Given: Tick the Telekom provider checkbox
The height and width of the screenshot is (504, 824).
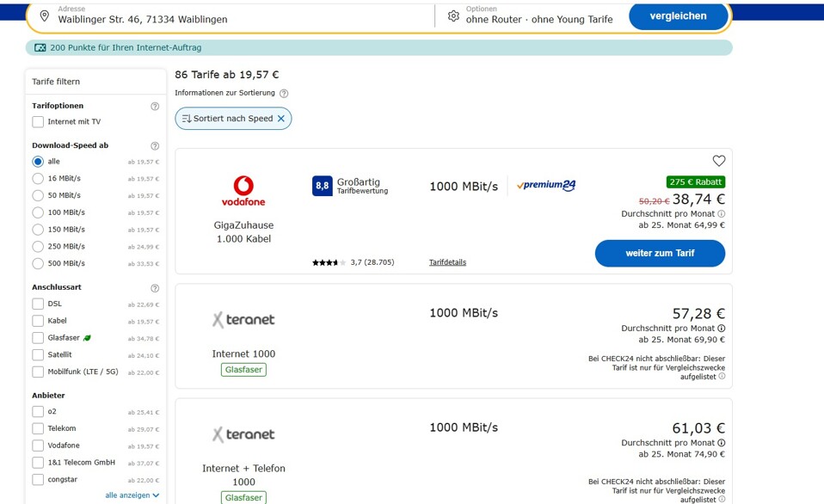Looking at the screenshot, I should coord(38,429).
